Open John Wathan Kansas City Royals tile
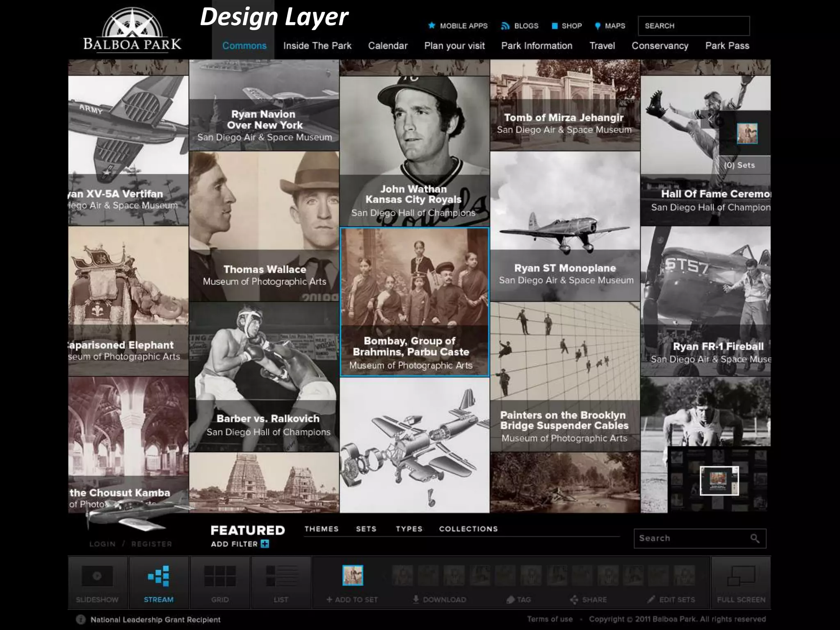This screenshot has width=840, height=630. [414, 151]
